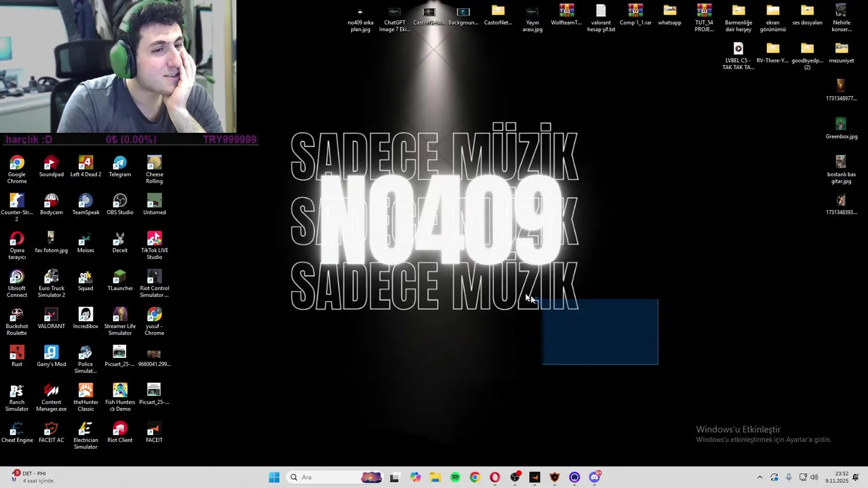
Task: Click the Euro Truck Simulator 2 icon
Action: click(51, 283)
